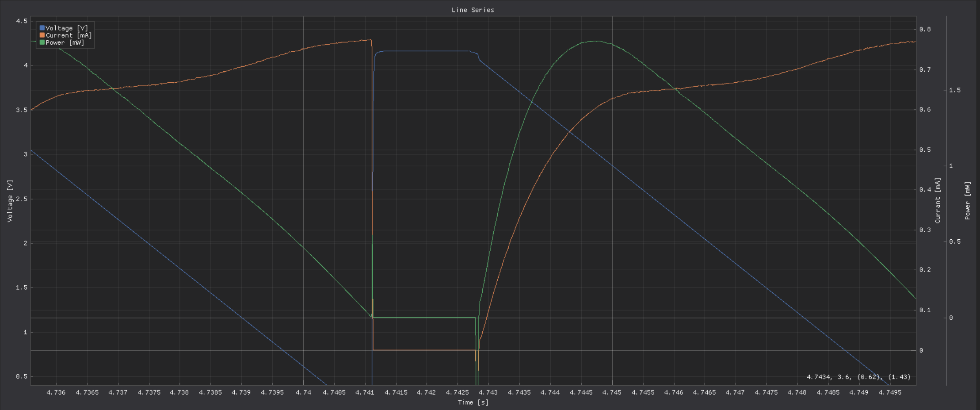The height and width of the screenshot is (410, 980).
Task: Click the '4.741' time axis tick
Action: click(x=365, y=392)
